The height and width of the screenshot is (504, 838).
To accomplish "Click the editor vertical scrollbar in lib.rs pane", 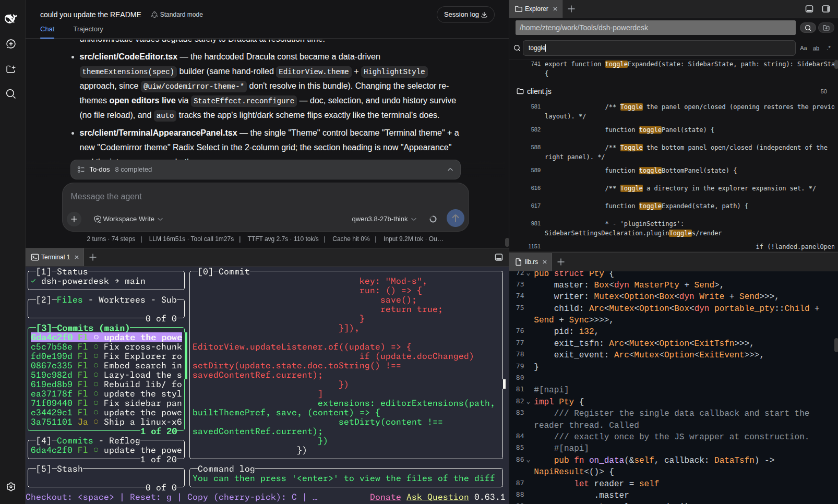I will pos(835,345).
